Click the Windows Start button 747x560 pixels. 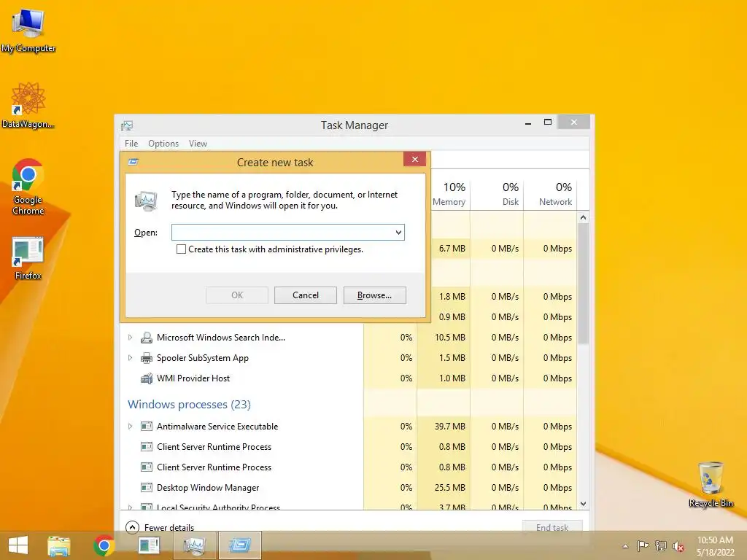click(x=18, y=545)
